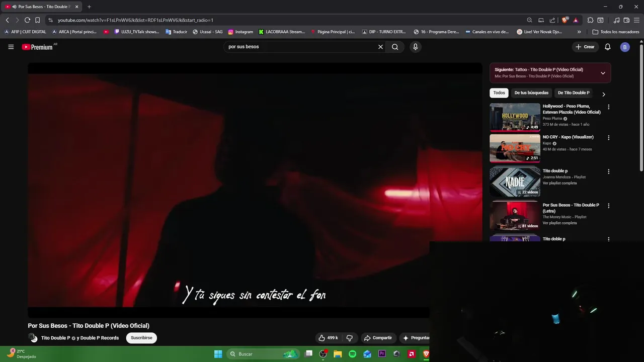The width and height of the screenshot is (644, 362).
Task: Clear the search text with the X
Action: 380,47
